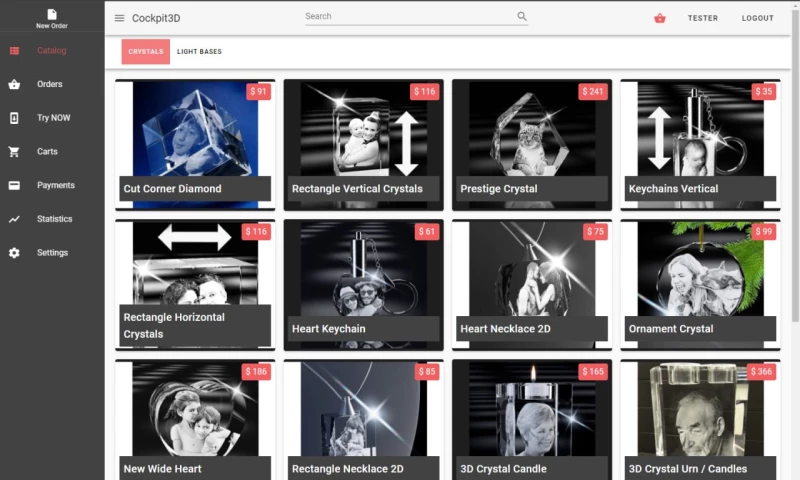View Statistics from the sidebar
The image size is (800, 480).
point(55,219)
